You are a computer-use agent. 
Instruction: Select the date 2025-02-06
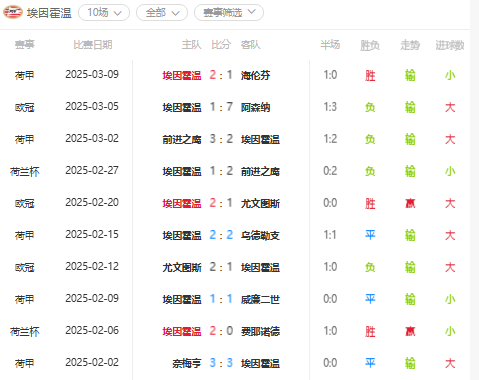click(92, 330)
